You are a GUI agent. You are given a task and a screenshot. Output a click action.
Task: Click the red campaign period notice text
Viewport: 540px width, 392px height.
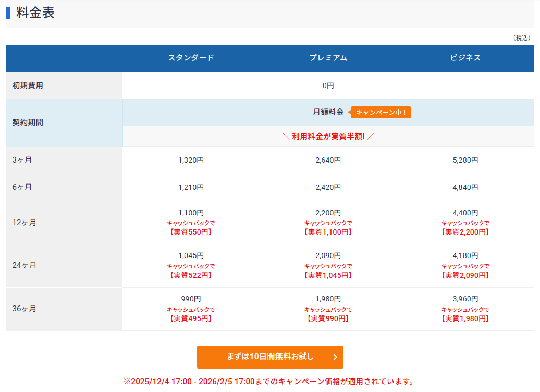click(269, 382)
